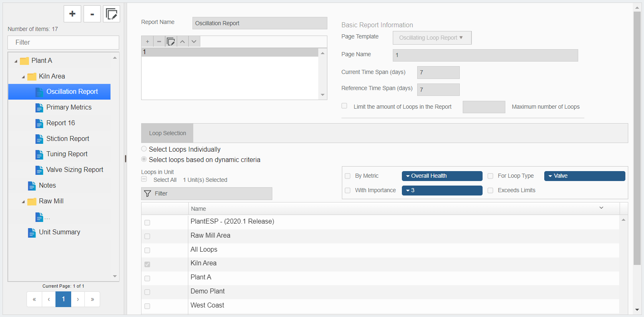Screen dimensions: 644x317
Task: Click the report tree scroll down arrow
Action: [x=115, y=276]
